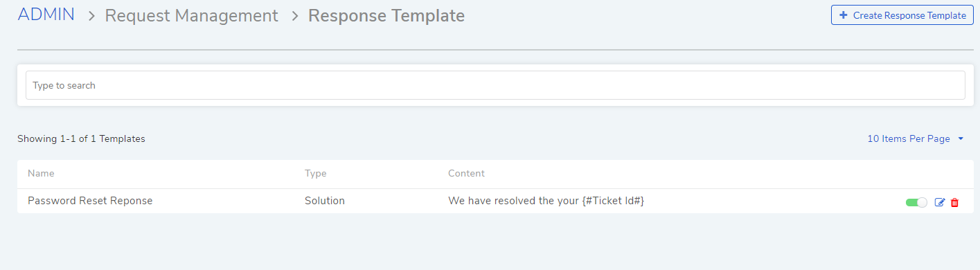Sort by the Type column header
This screenshot has width=980, height=270.
click(315, 173)
